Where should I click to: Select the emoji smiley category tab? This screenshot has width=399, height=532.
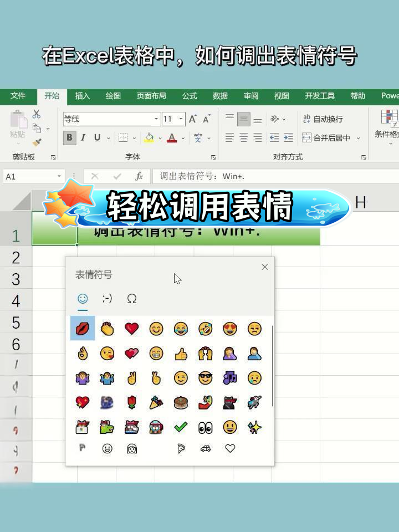(x=83, y=299)
